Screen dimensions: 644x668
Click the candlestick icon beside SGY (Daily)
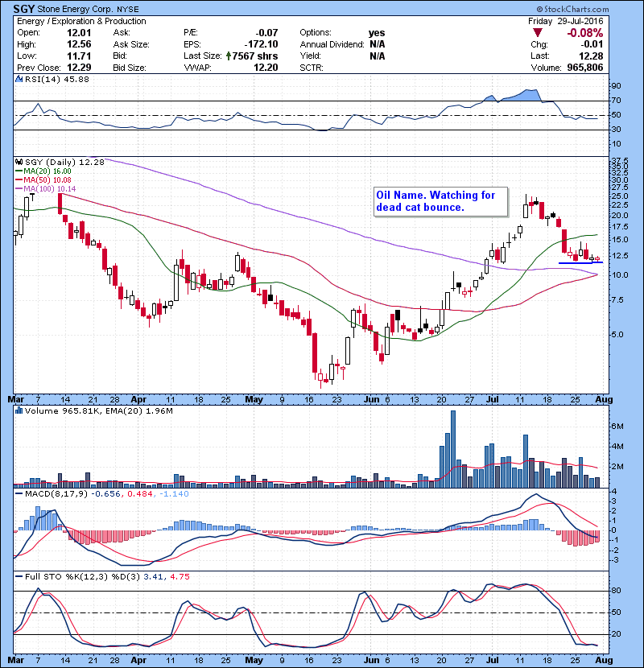19,162
